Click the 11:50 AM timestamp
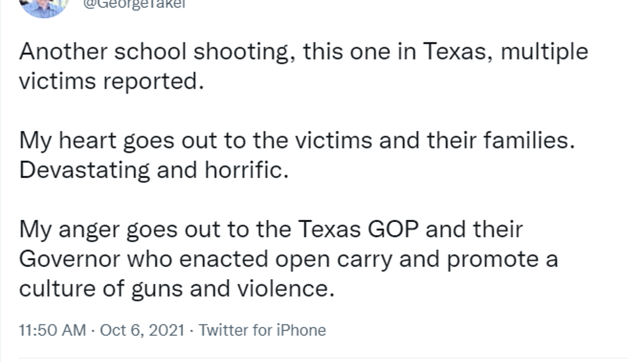 click(52, 330)
